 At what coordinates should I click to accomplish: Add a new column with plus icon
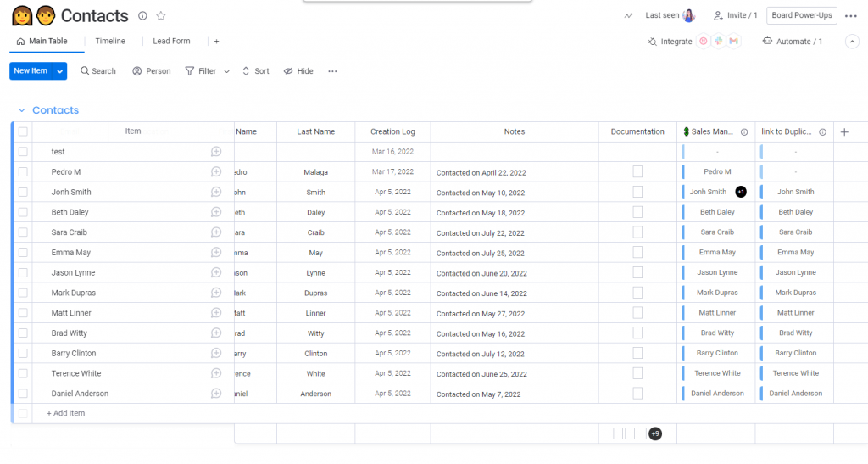tap(844, 131)
